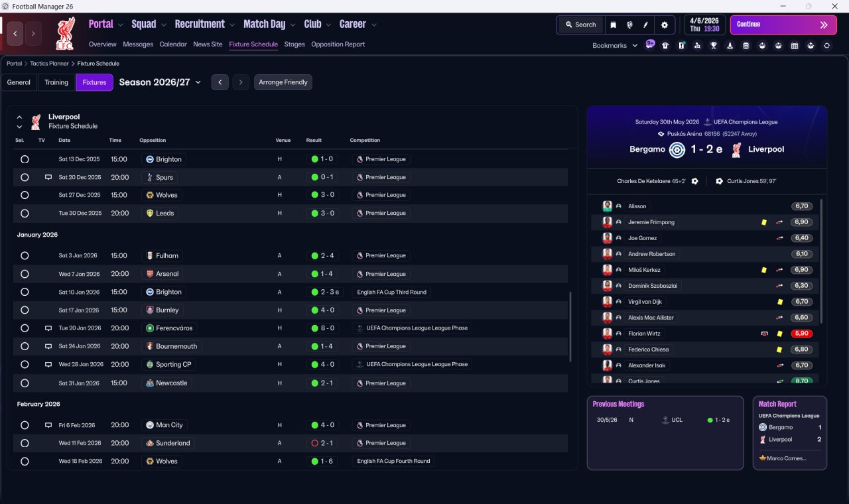Expand the Portal menu chevron

(121, 25)
